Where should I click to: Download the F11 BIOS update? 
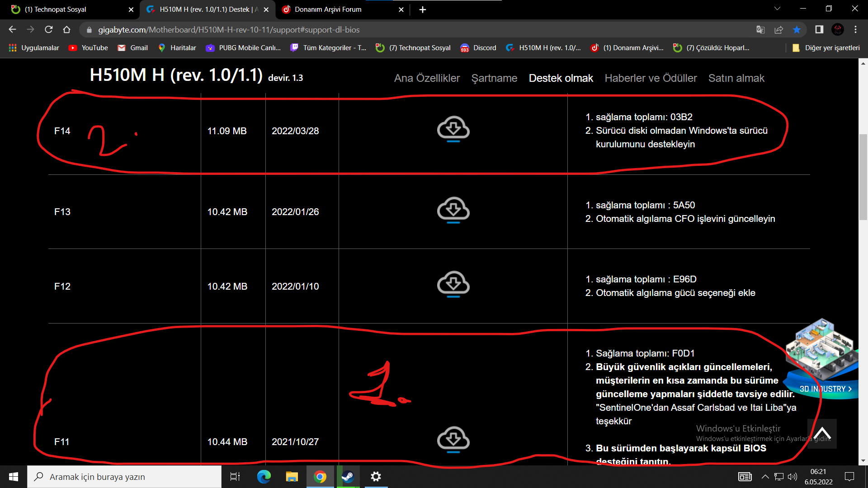coord(453,439)
